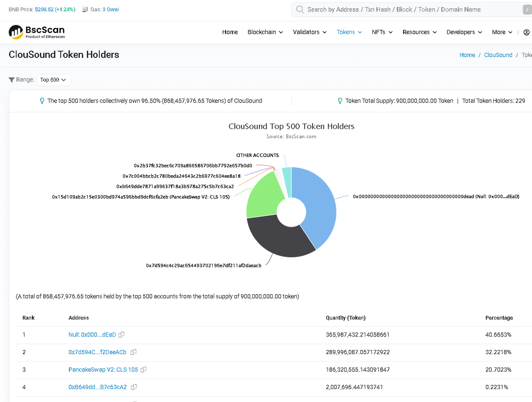The width and height of the screenshot is (532, 402).
Task: Click the Total Token Holders: 229 text
Action: pyautogui.click(x=493, y=101)
